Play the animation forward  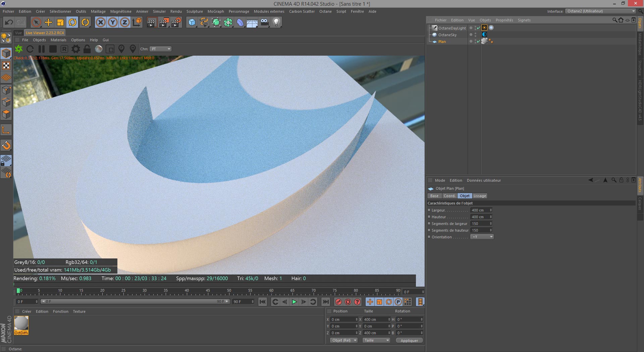click(294, 302)
